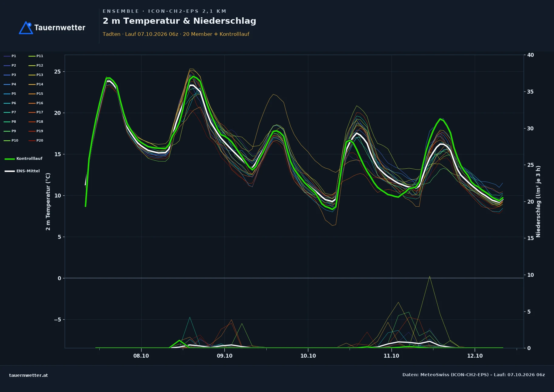Click legend entry P14

[36, 84]
